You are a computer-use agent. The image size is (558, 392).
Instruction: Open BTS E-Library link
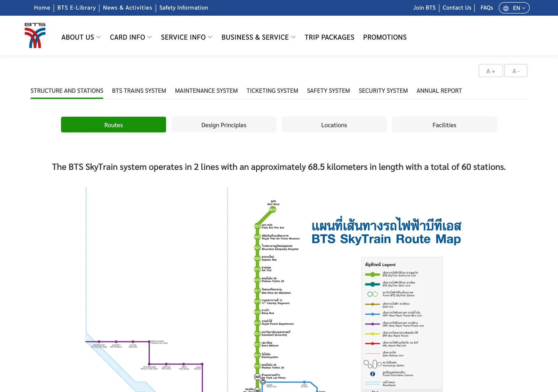coord(76,8)
